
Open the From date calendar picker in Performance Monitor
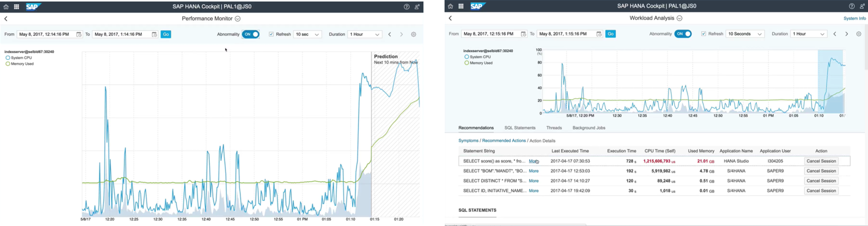79,34
